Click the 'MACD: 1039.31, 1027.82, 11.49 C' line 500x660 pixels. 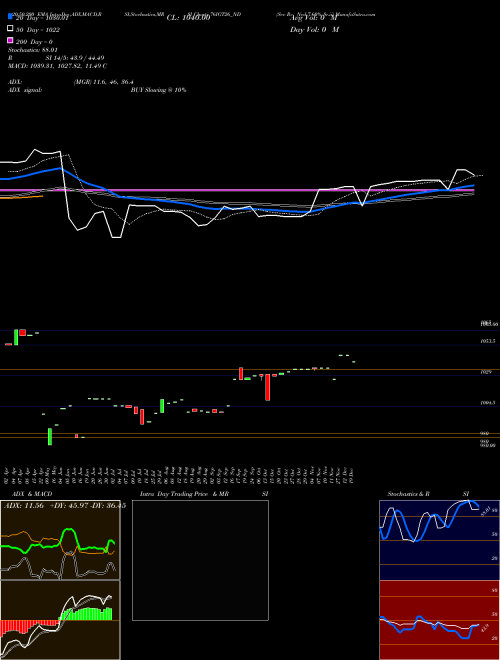57,66
